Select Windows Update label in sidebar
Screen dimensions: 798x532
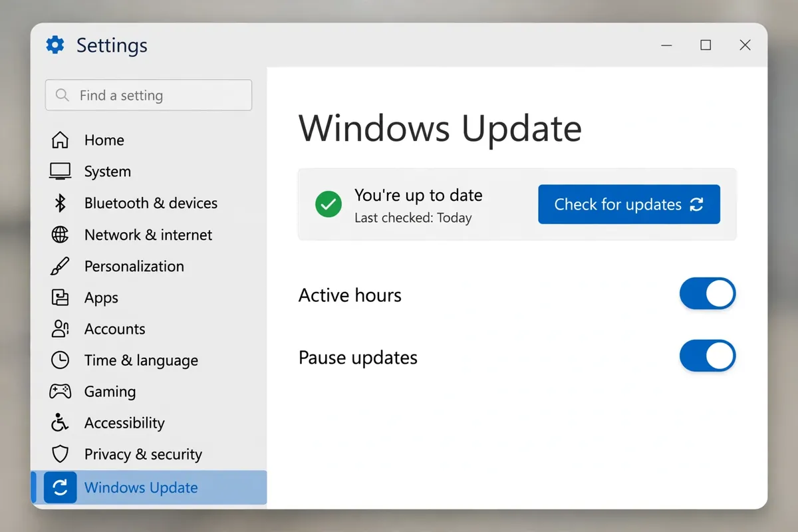pyautogui.click(x=141, y=488)
